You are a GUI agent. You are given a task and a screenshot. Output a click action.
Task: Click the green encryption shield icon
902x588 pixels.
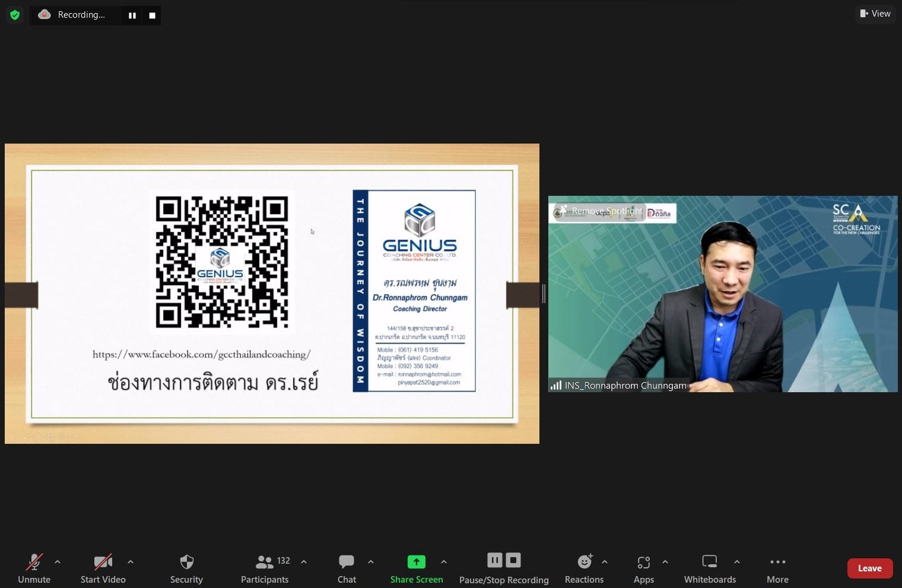[x=15, y=15]
